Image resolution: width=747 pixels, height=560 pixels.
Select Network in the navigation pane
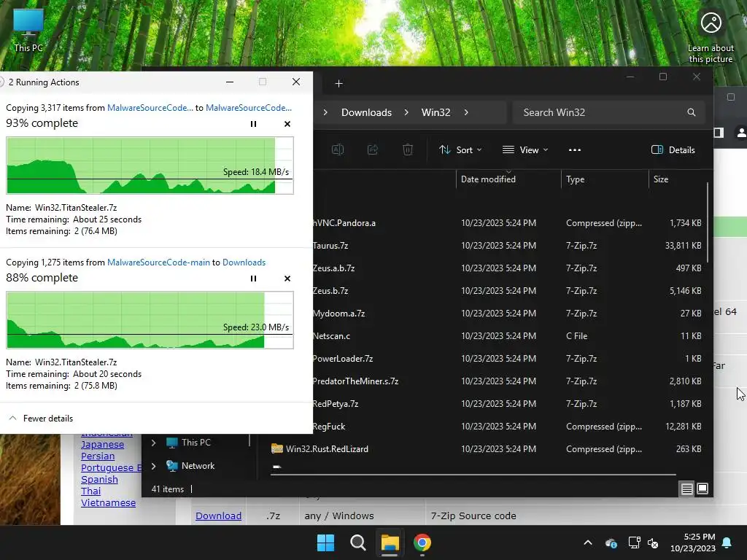[x=198, y=466]
